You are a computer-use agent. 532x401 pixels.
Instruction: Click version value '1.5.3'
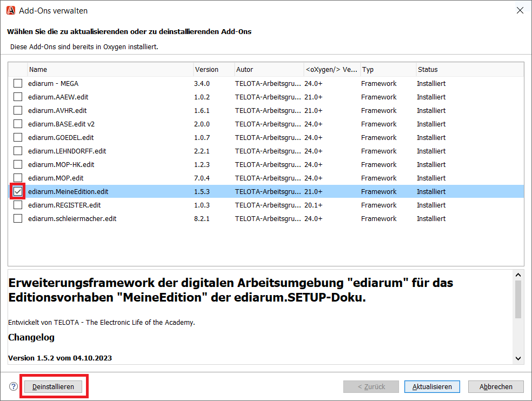pos(202,192)
